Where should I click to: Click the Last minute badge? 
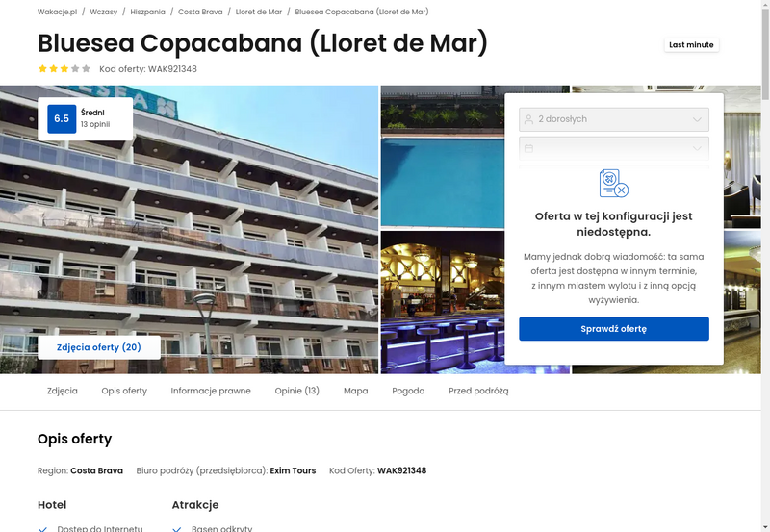(x=691, y=44)
